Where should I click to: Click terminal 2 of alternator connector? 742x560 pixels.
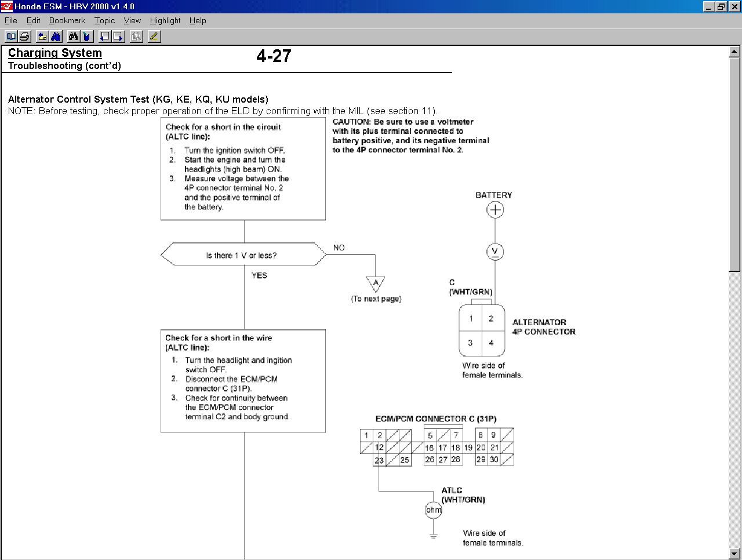pyautogui.click(x=491, y=318)
